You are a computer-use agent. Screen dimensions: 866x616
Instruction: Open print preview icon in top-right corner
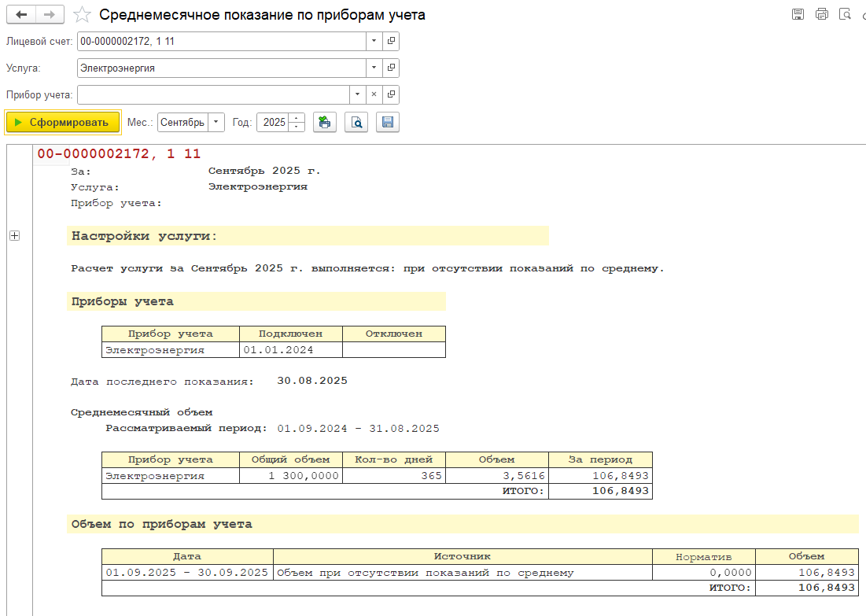[846, 14]
